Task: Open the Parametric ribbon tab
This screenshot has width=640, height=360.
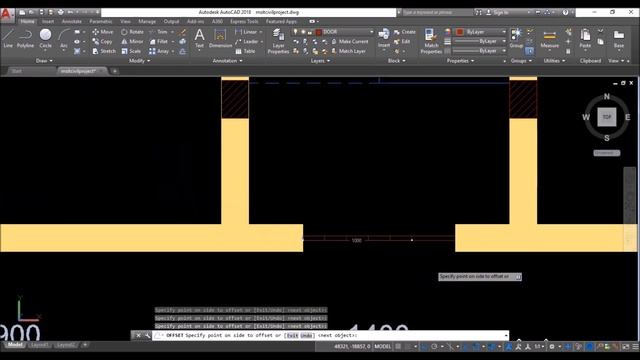Action: click(100, 21)
